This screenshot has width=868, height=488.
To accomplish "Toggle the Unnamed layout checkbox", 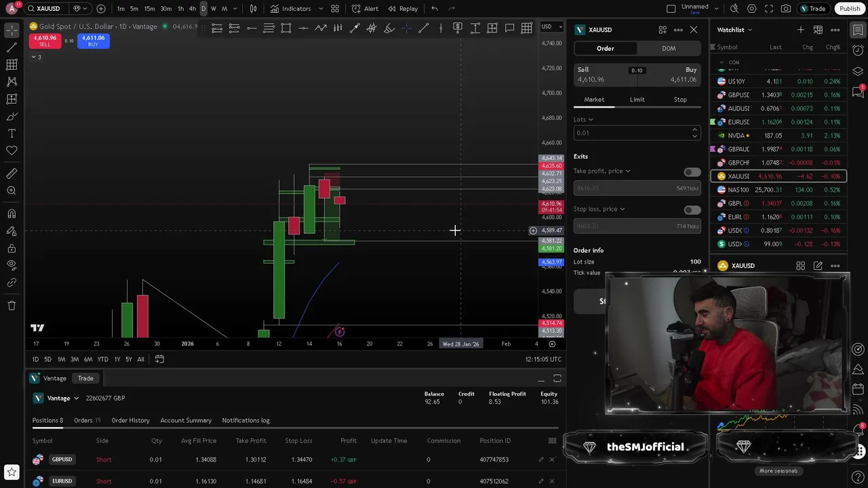I will [x=671, y=9].
